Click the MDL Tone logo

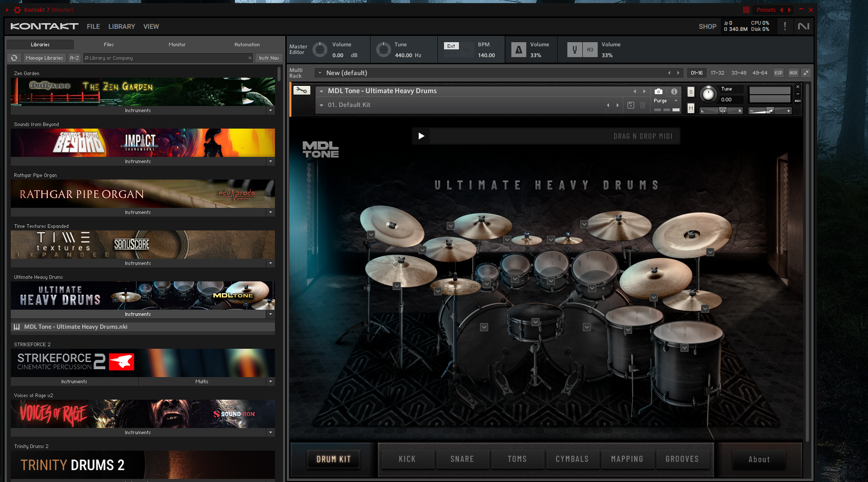pyautogui.click(x=320, y=149)
